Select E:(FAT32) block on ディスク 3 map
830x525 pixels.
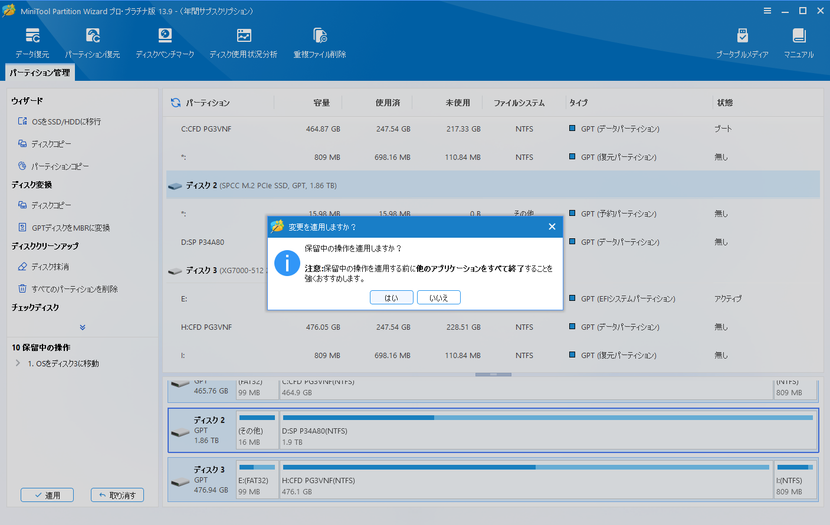click(257, 479)
